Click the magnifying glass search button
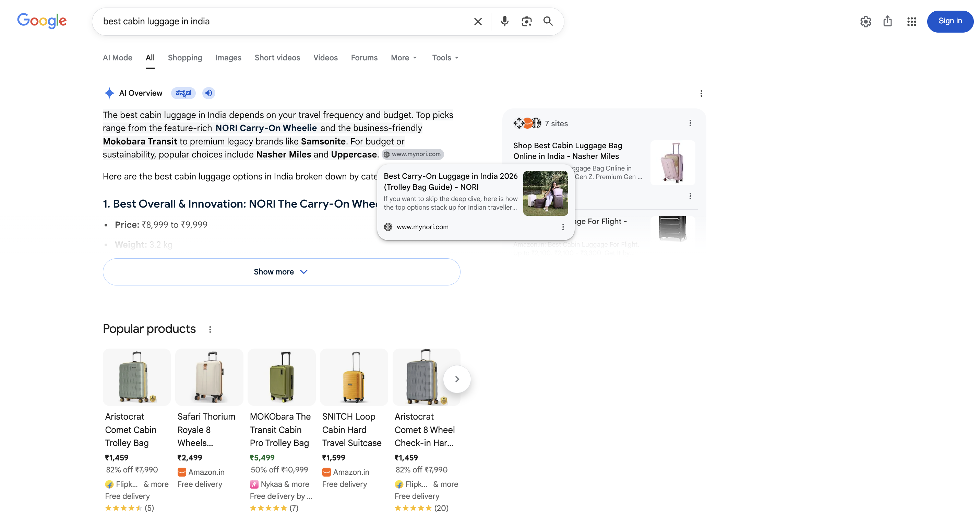This screenshot has height=527, width=980. coord(548,21)
